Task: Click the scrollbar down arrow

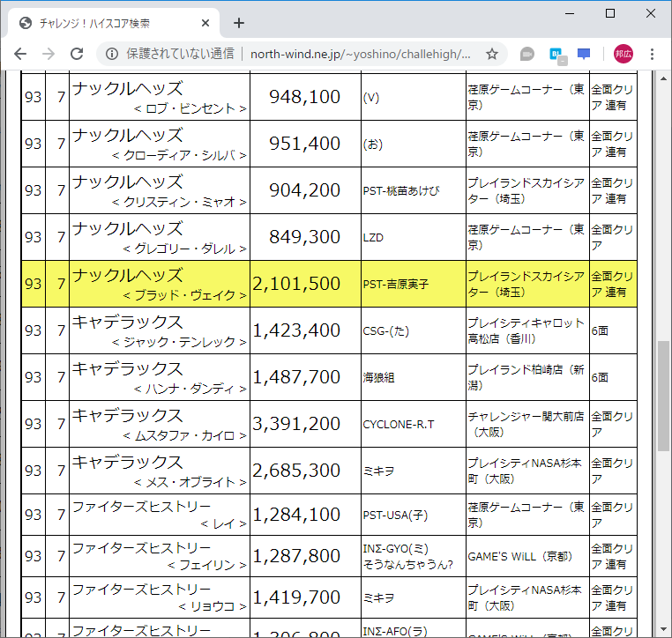Action: [x=663, y=629]
